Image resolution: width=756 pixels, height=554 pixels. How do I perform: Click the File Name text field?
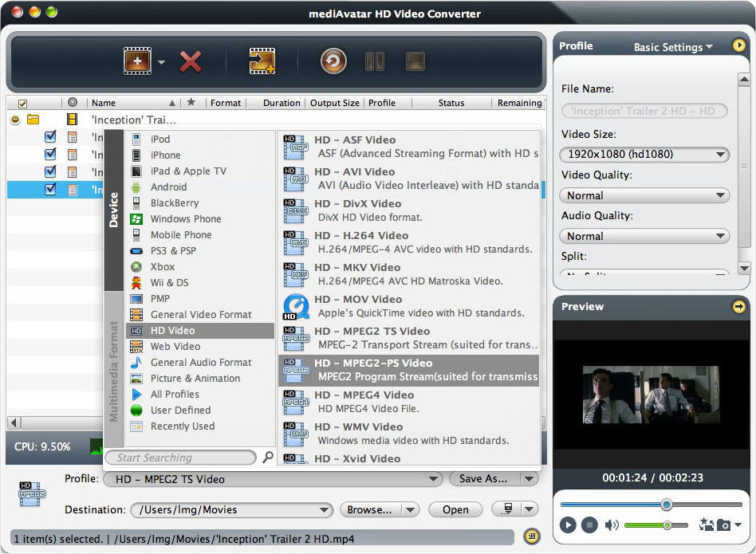[644, 112]
